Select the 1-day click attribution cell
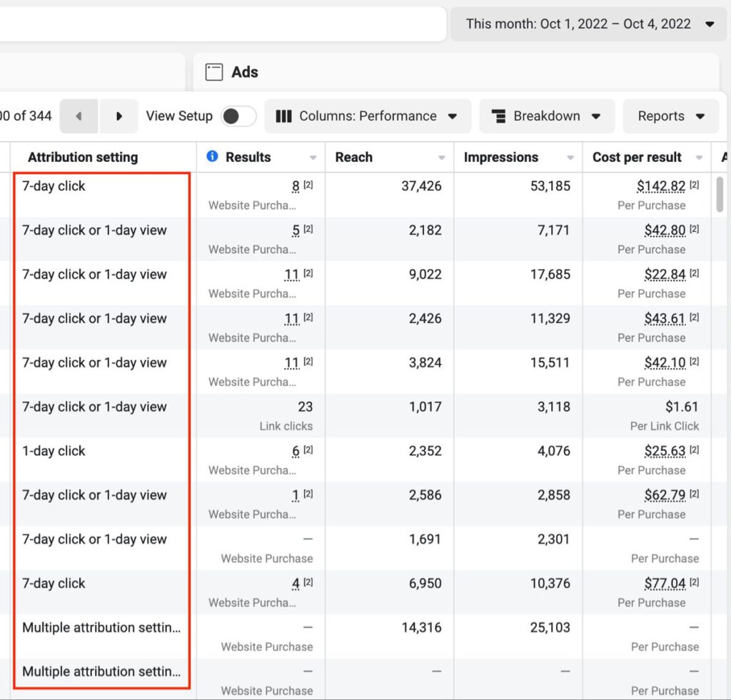Viewport: 731px width, 700px height. pyautogui.click(x=54, y=451)
